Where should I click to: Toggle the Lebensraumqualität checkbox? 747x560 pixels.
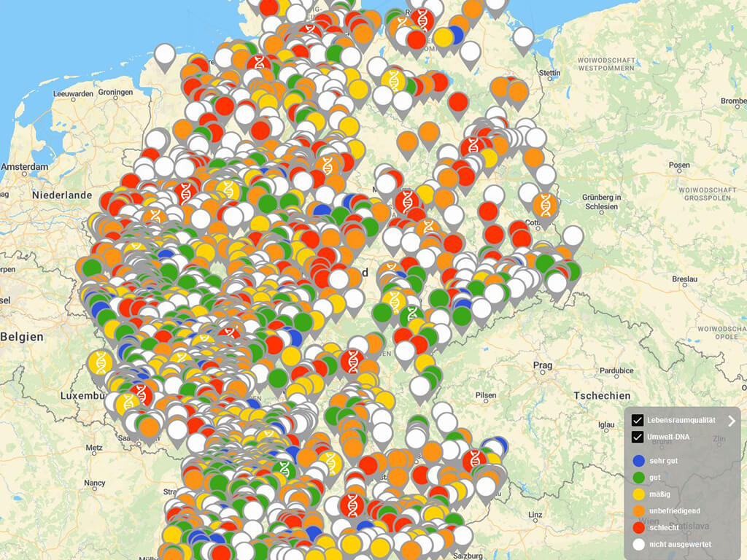638,421
